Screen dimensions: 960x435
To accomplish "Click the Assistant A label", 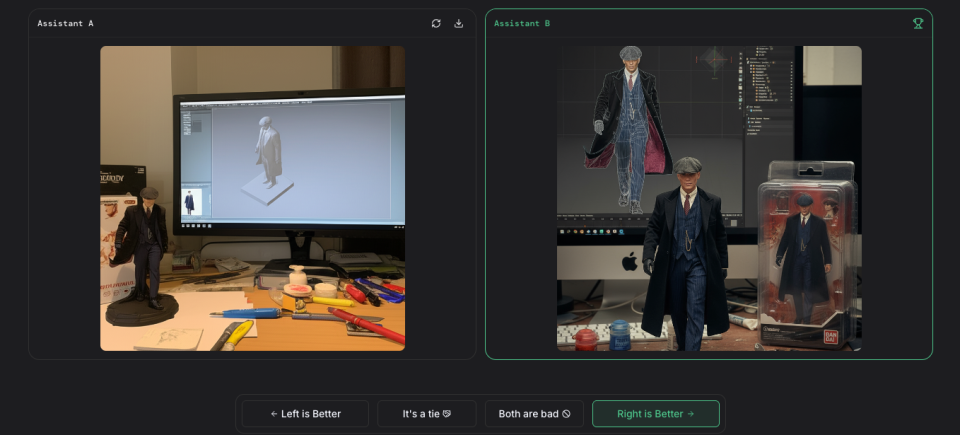I will pyautogui.click(x=66, y=23).
